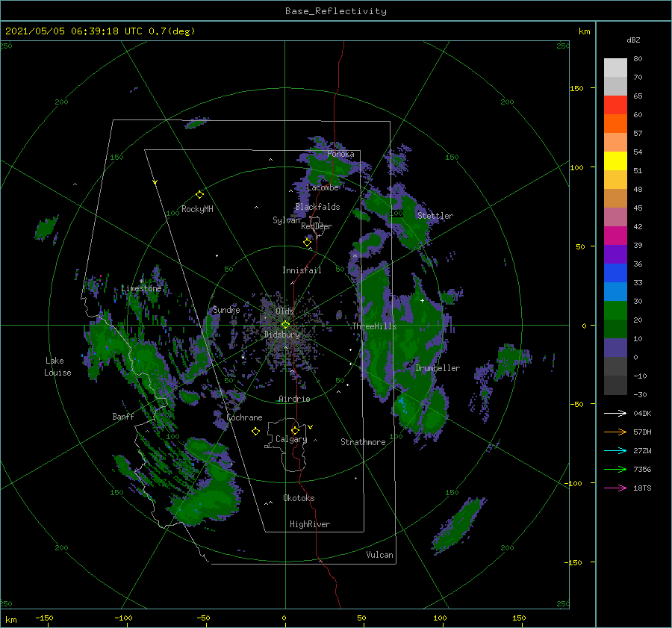Click the RedDeer city label

pyautogui.click(x=317, y=226)
